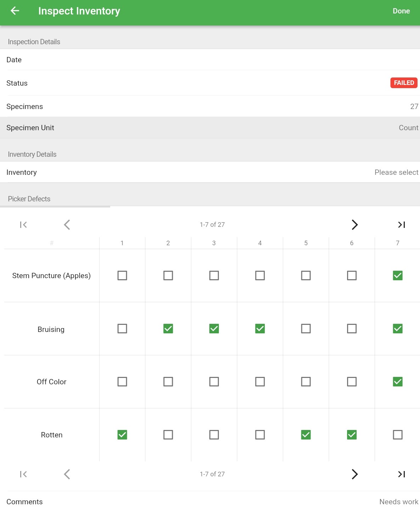This screenshot has width=420, height=511.
Task: Uncheck Stem Puncture for specimen 7
Action: coord(398,275)
